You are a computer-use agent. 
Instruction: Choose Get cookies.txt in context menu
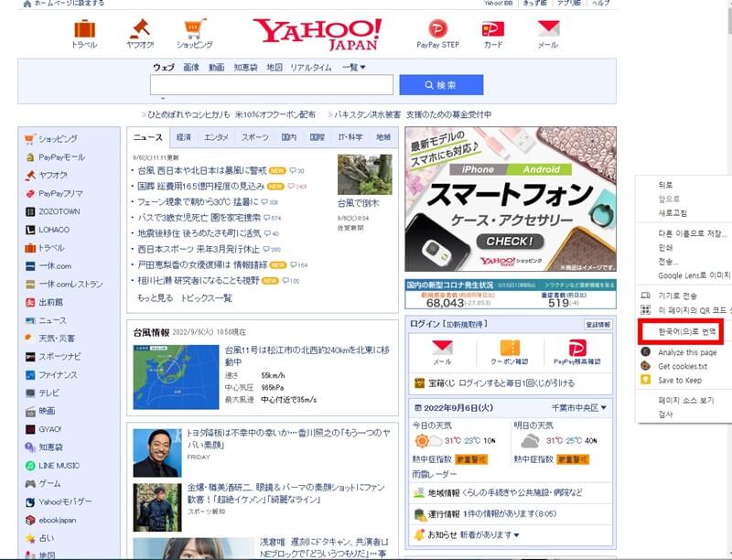tap(683, 366)
